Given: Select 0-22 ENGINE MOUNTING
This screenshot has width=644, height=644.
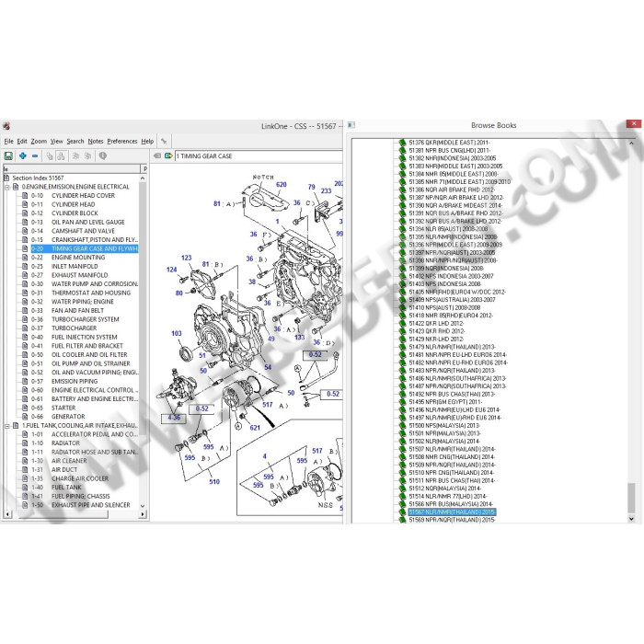Looking at the screenshot, I should [68, 258].
